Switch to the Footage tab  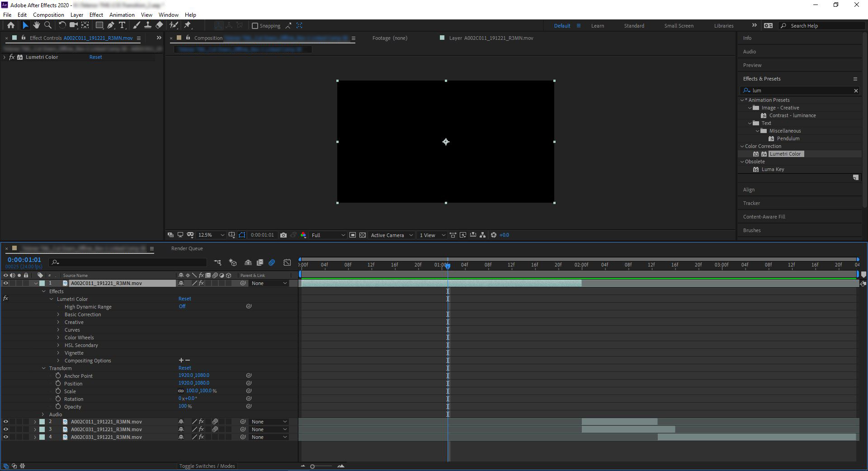389,38
